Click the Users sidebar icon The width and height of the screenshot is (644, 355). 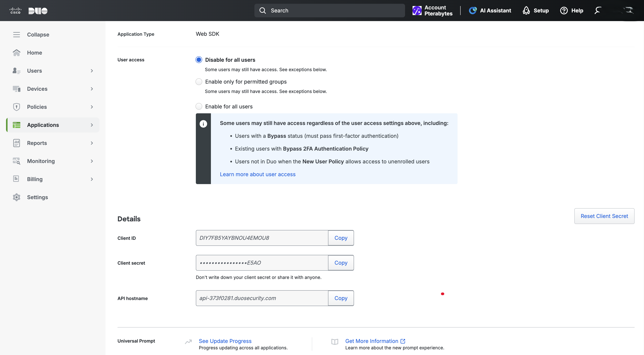tap(17, 71)
